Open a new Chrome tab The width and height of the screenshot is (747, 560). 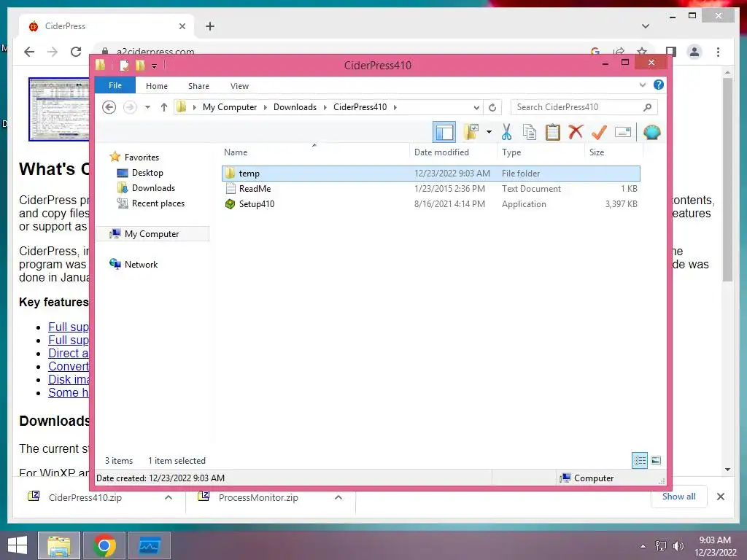point(210,26)
